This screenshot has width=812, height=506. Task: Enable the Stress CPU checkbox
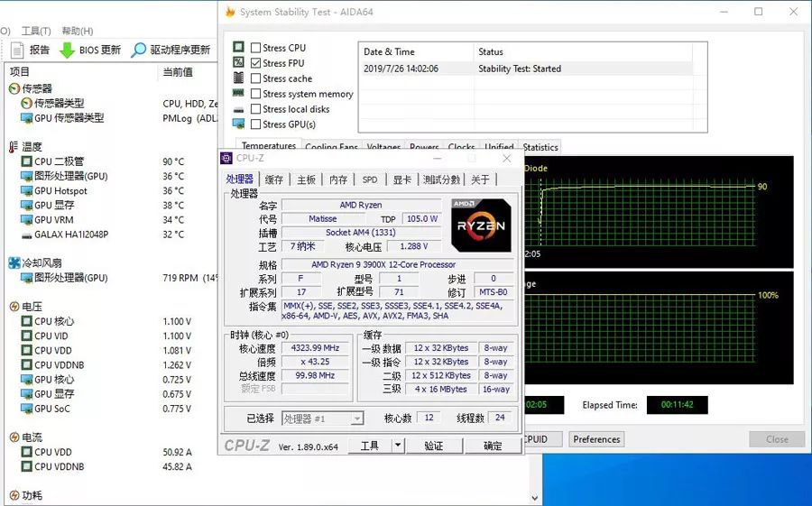pyautogui.click(x=255, y=48)
